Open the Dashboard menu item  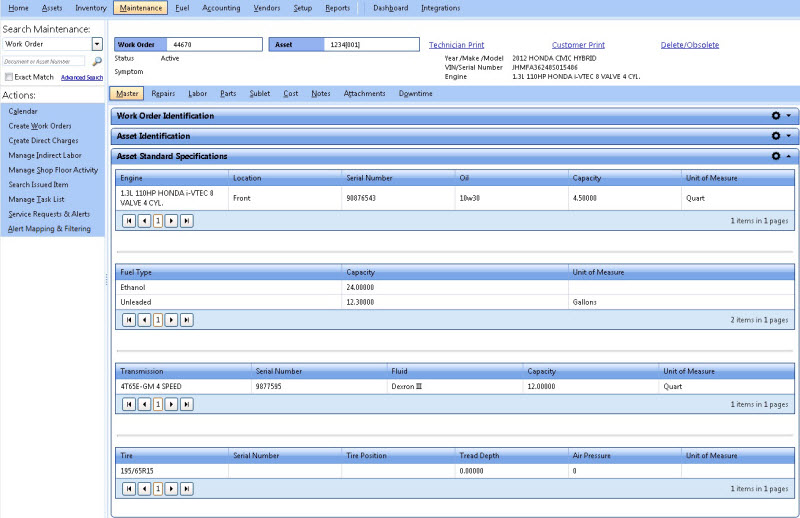(x=390, y=8)
